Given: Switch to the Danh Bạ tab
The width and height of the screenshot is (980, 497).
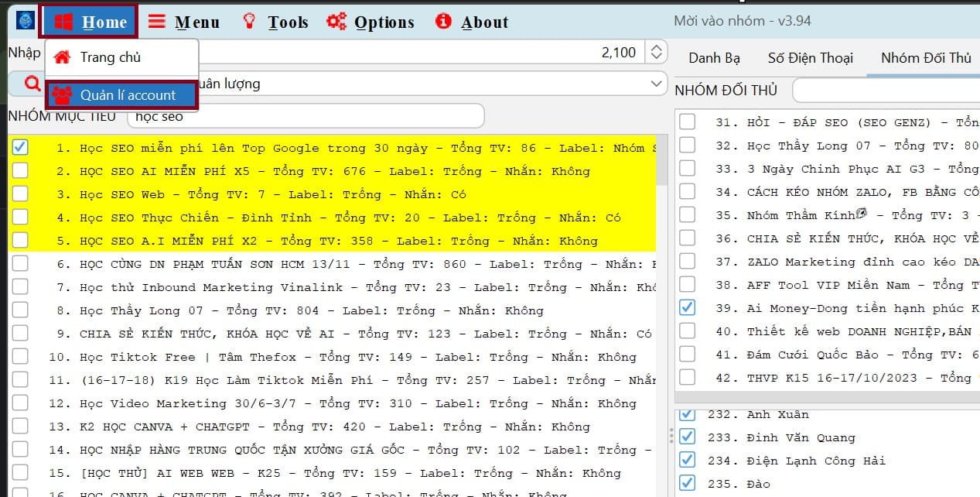Looking at the screenshot, I should 714,58.
